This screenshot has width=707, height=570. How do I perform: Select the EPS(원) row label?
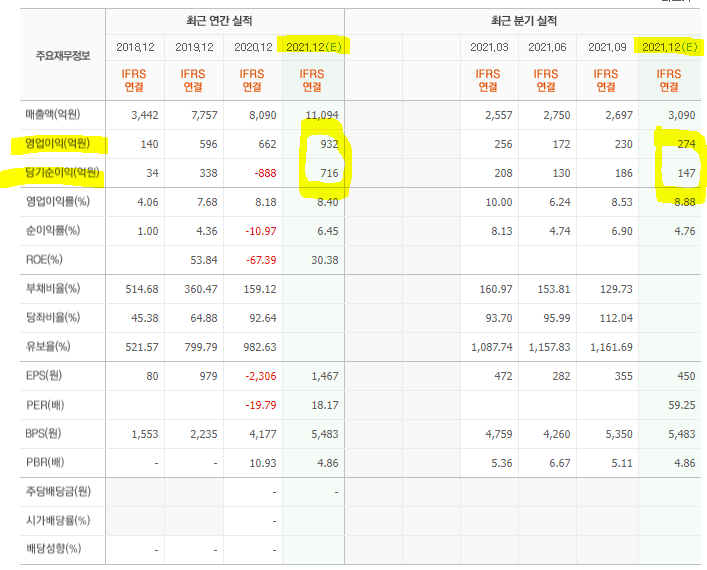click(44, 376)
